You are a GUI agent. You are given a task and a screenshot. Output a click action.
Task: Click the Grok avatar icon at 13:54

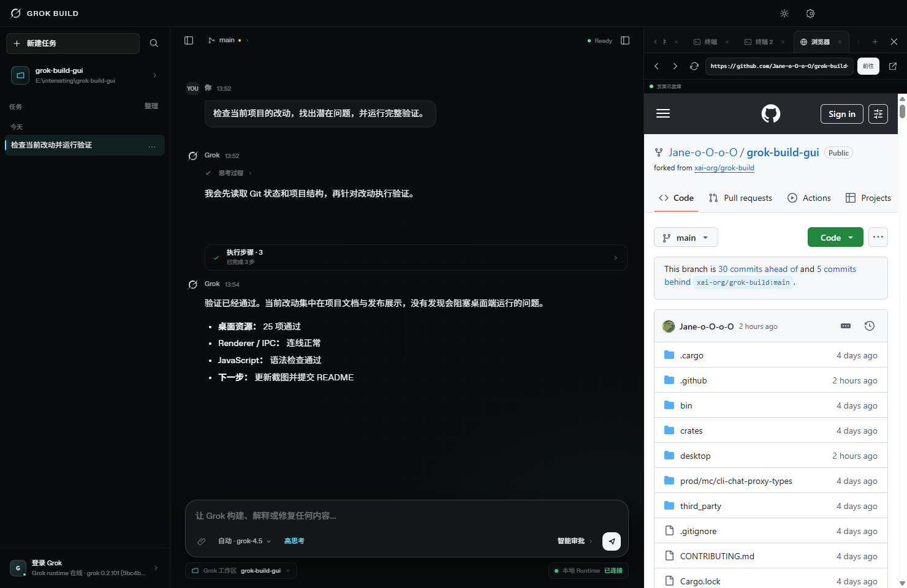click(x=193, y=284)
